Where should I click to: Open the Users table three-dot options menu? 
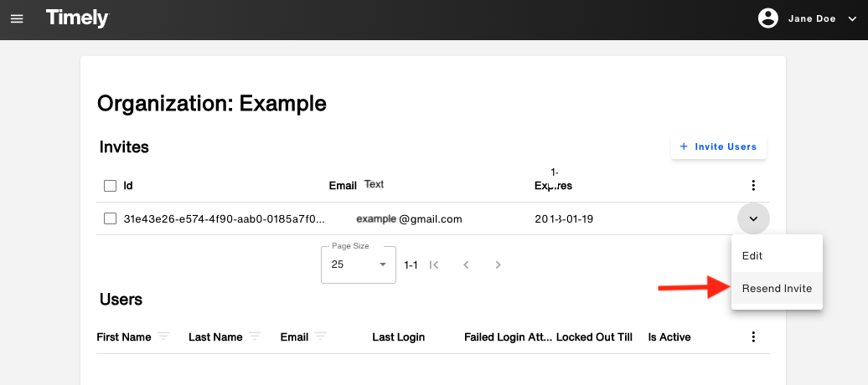753,336
